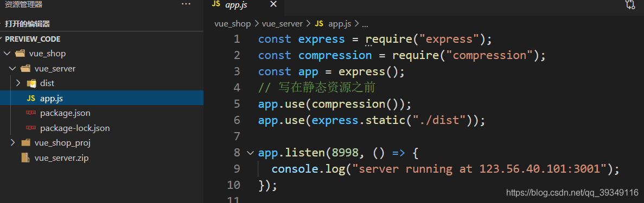The width and height of the screenshot is (644, 203).
Task: Click line number 1 in the gutter
Action: (237, 39)
